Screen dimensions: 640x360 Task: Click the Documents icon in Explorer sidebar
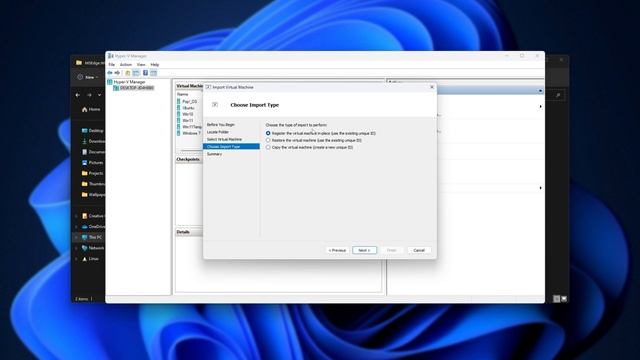pyautogui.click(x=84, y=152)
